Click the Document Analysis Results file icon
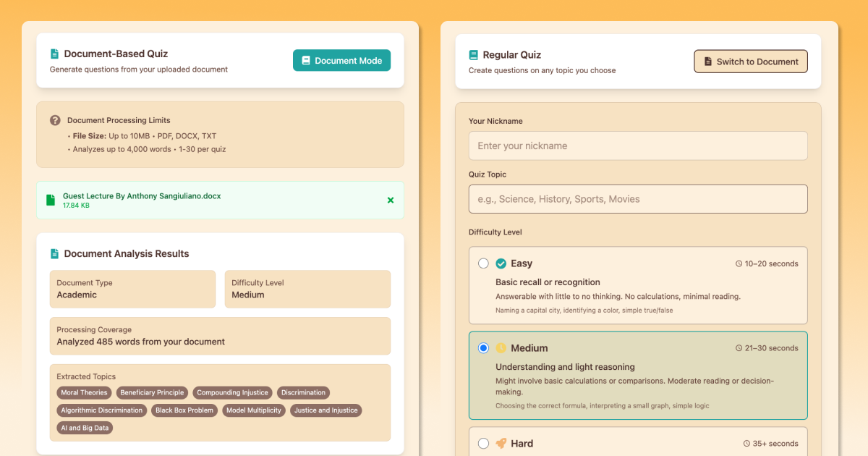Image resolution: width=868 pixels, height=456 pixels. (54, 253)
